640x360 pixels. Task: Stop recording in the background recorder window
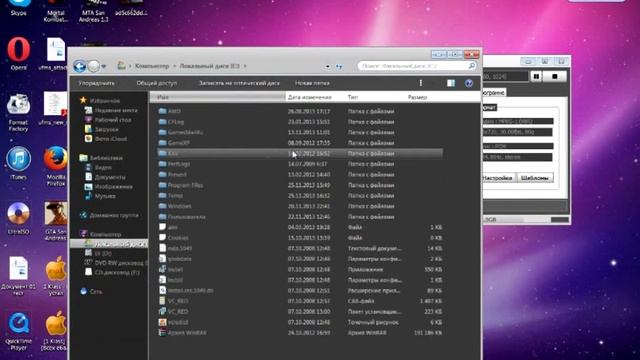click(554, 76)
